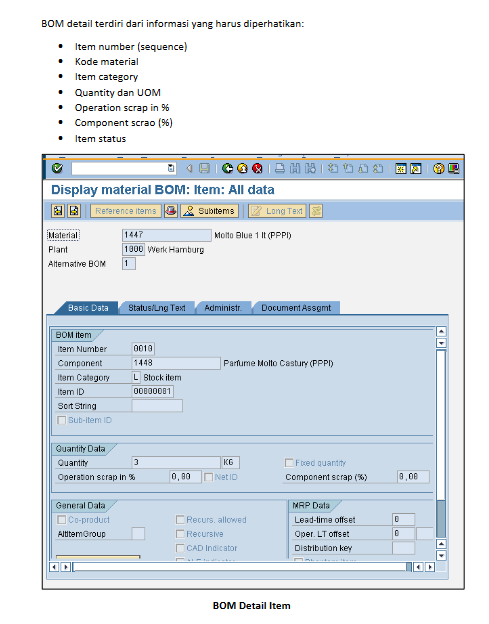This screenshot has height=624, width=489.
Task: Open Subitems from the application toolbar
Action: (210, 211)
